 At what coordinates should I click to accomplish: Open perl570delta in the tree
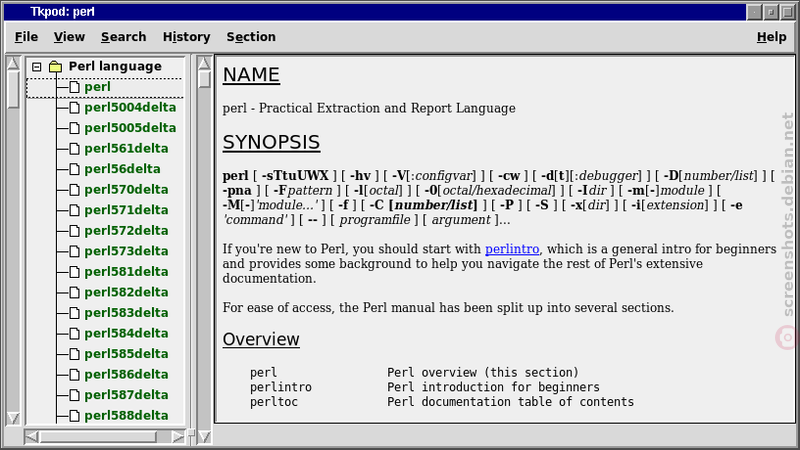126,190
